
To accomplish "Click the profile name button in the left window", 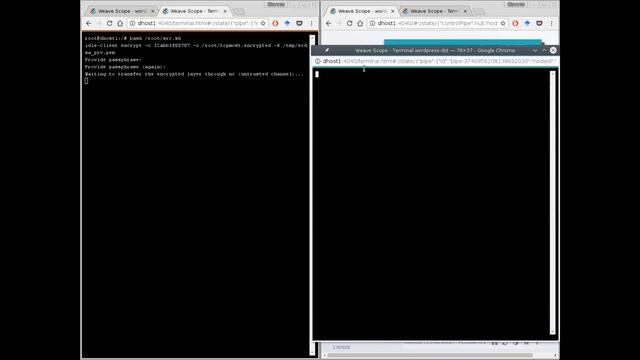I will pos(276,4).
